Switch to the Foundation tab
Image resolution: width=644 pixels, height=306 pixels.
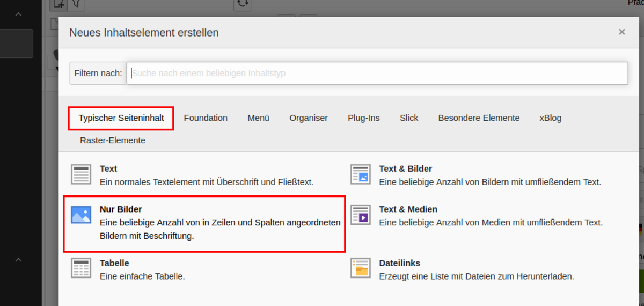tap(206, 118)
